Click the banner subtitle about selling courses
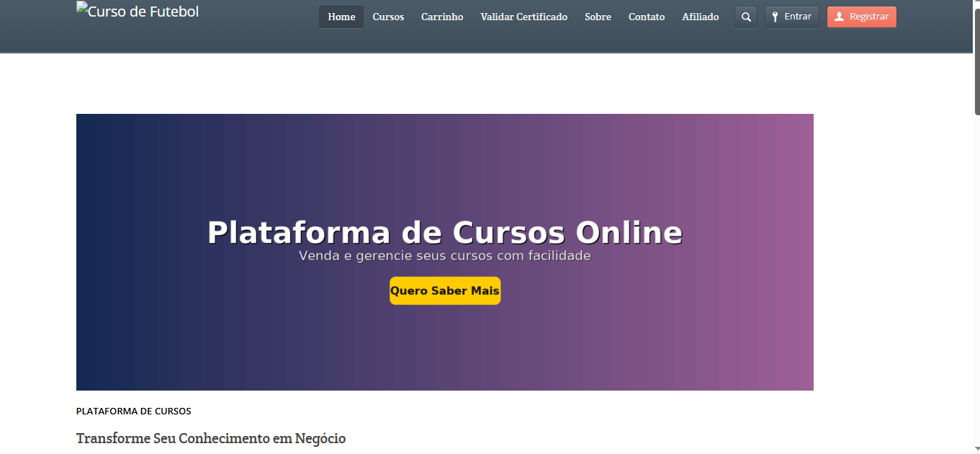This screenshot has width=980, height=454. (x=444, y=256)
